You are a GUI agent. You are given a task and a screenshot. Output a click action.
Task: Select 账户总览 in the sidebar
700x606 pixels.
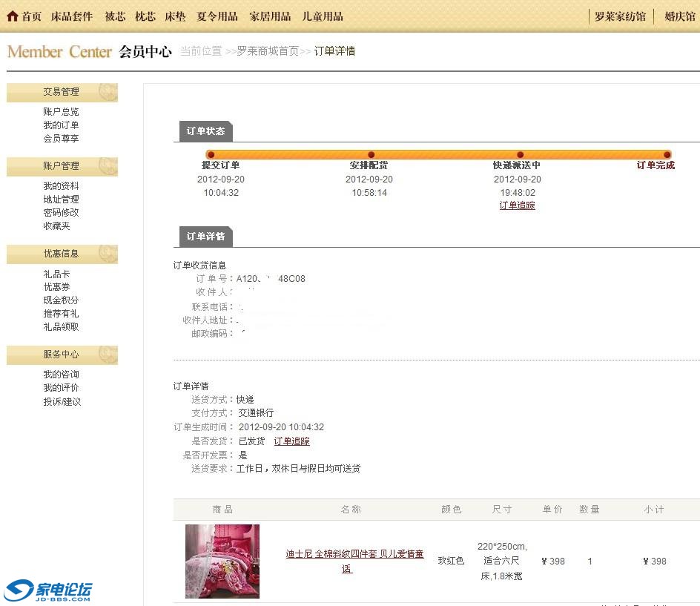(61, 112)
